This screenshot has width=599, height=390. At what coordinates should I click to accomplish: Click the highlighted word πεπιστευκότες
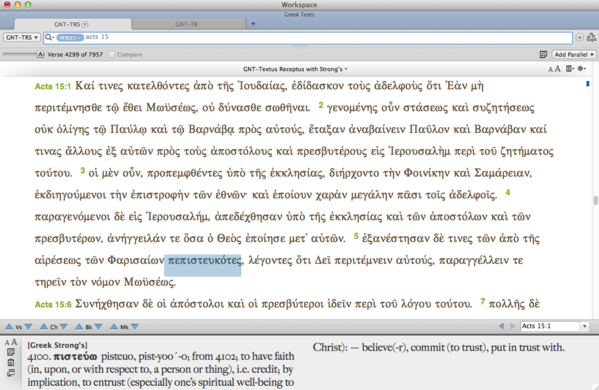click(x=204, y=261)
